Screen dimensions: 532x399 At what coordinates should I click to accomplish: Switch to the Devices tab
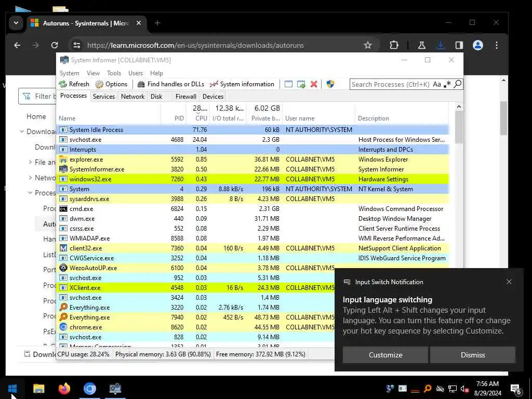(x=213, y=96)
